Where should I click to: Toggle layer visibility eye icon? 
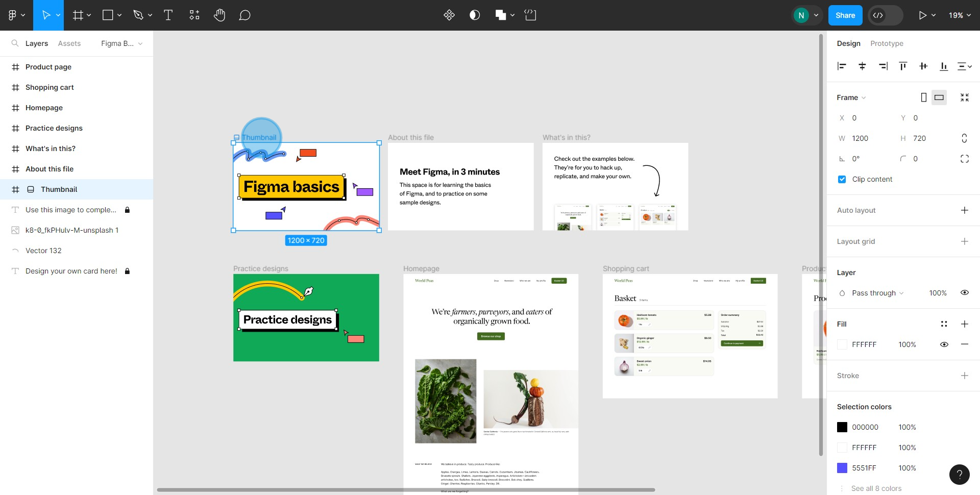point(964,293)
